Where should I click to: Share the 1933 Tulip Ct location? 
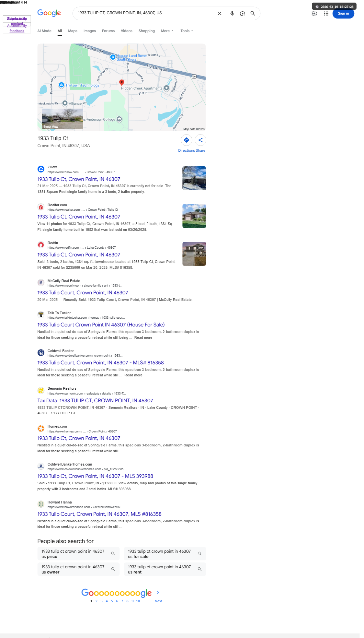pos(200,140)
